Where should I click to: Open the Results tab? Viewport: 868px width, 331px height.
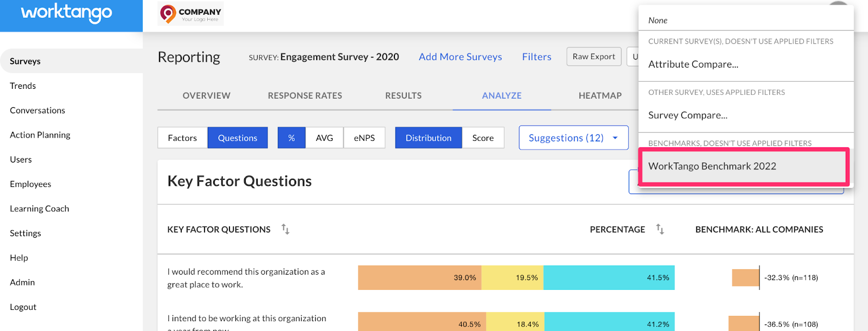click(x=403, y=95)
